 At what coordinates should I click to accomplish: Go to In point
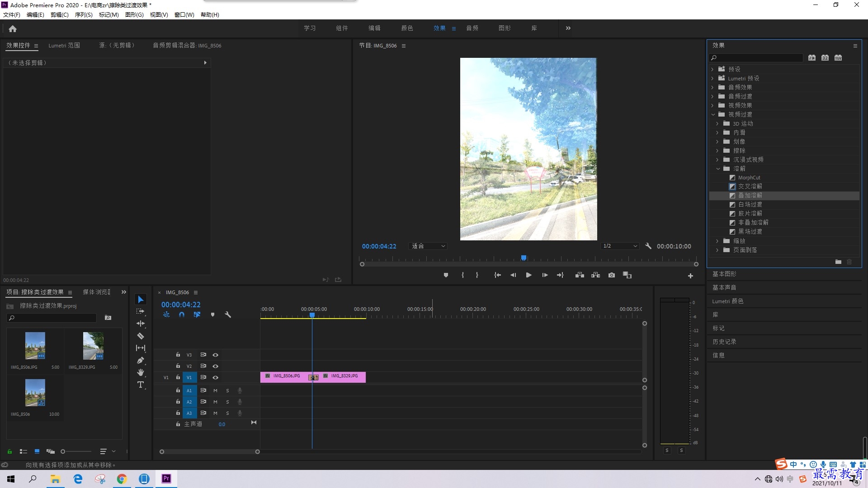[497, 275]
